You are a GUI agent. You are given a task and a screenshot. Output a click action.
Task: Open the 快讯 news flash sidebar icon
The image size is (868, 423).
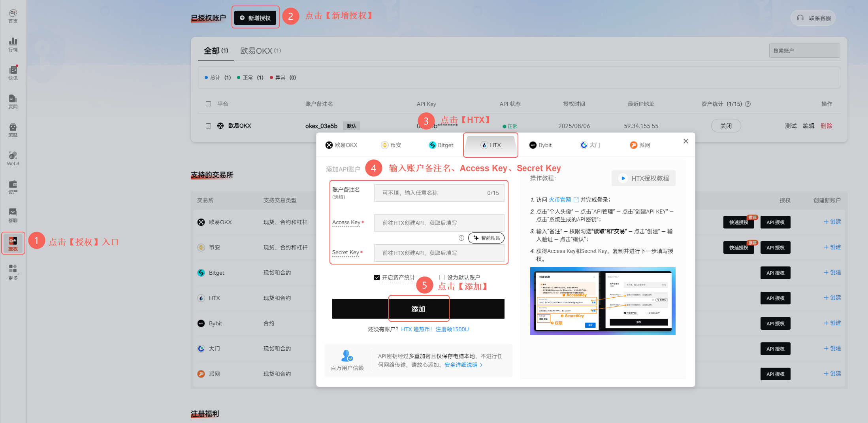pyautogui.click(x=13, y=73)
